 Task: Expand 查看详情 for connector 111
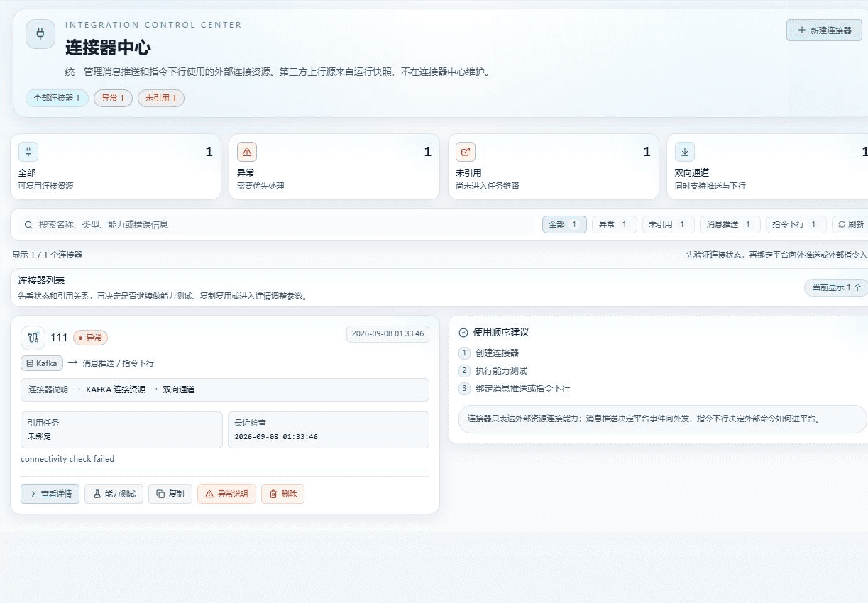(50, 494)
